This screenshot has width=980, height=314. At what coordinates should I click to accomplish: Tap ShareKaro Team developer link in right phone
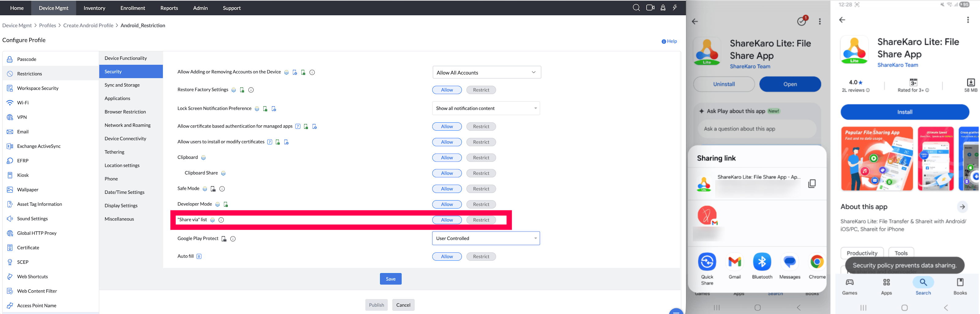pos(898,65)
